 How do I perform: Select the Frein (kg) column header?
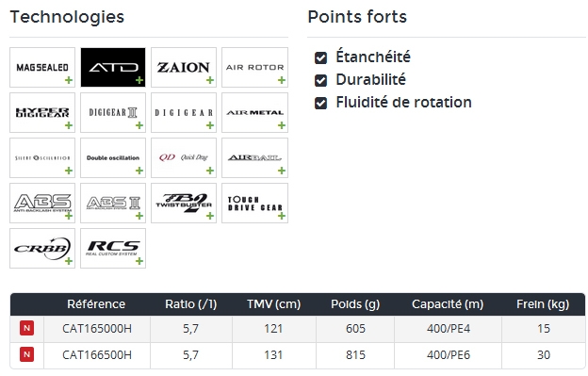tap(543, 304)
